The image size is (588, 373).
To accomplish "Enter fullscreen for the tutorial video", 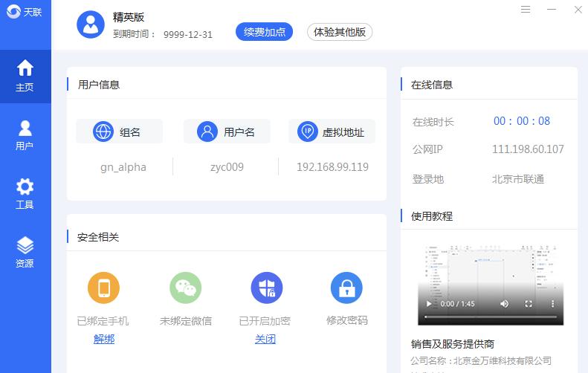I will pyautogui.click(x=529, y=304).
